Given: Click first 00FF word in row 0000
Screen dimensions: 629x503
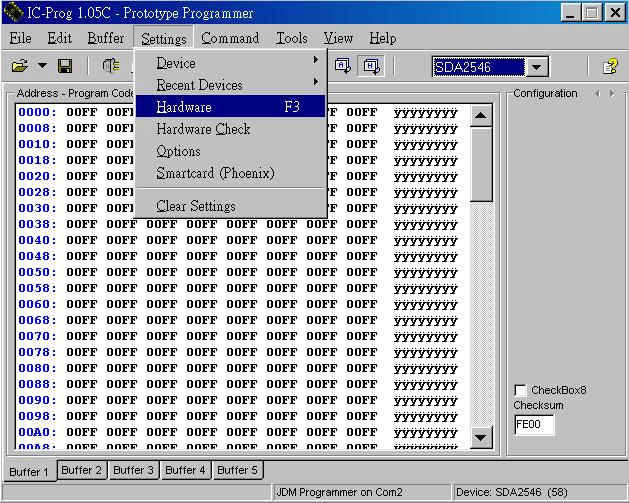Looking at the screenshot, I should tap(82, 112).
